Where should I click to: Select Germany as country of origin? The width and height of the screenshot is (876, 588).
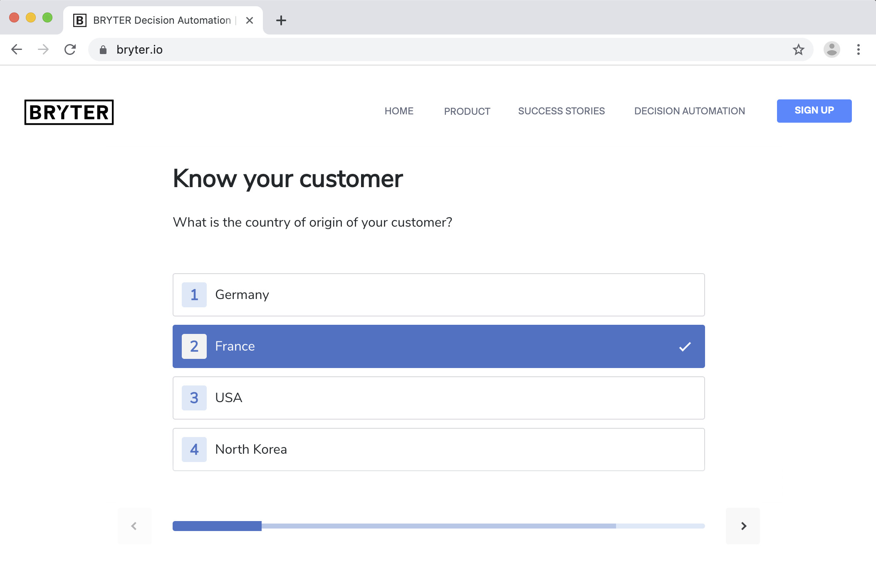pyautogui.click(x=439, y=295)
